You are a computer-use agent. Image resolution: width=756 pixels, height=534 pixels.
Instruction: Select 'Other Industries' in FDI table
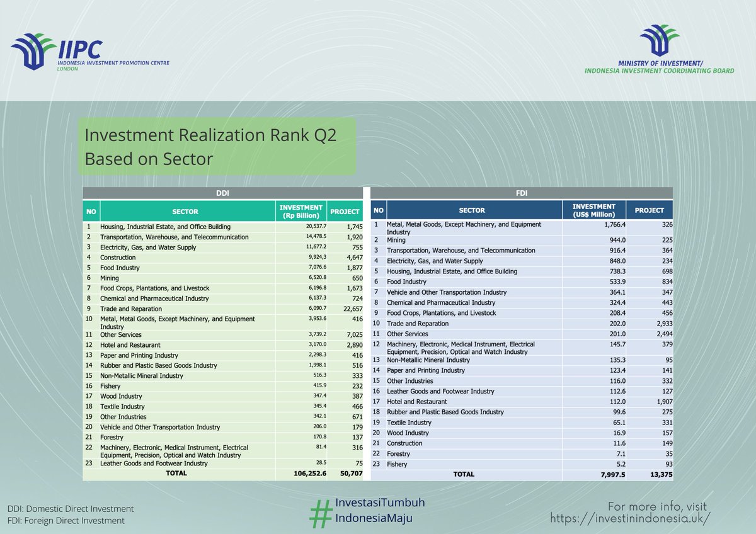pos(410,381)
